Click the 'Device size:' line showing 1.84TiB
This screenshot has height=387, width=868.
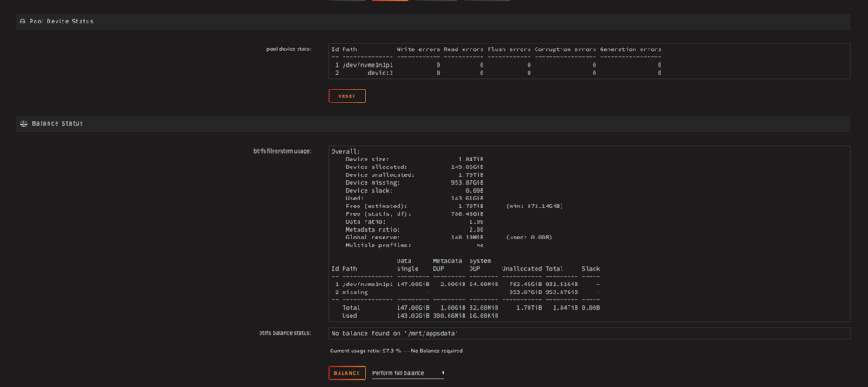click(x=415, y=159)
